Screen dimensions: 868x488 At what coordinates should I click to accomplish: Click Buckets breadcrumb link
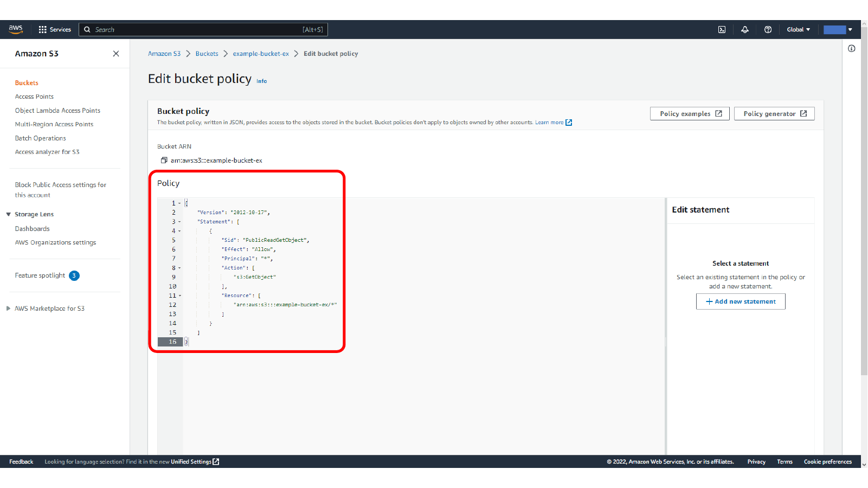click(x=207, y=54)
